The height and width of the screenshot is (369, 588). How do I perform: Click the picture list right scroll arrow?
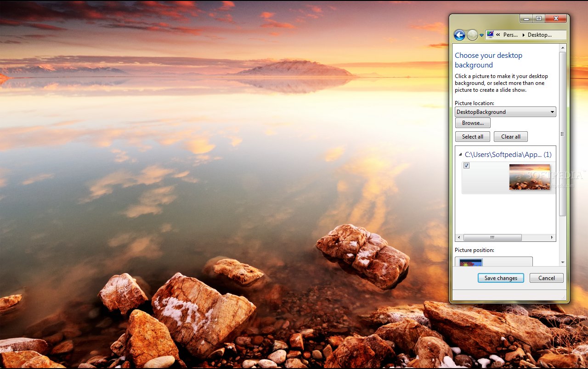point(552,238)
